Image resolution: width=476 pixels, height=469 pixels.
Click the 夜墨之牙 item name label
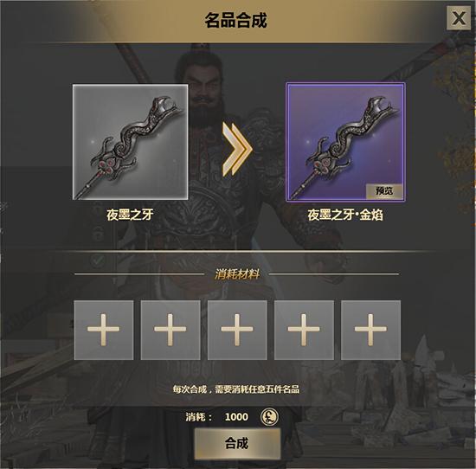tap(130, 215)
